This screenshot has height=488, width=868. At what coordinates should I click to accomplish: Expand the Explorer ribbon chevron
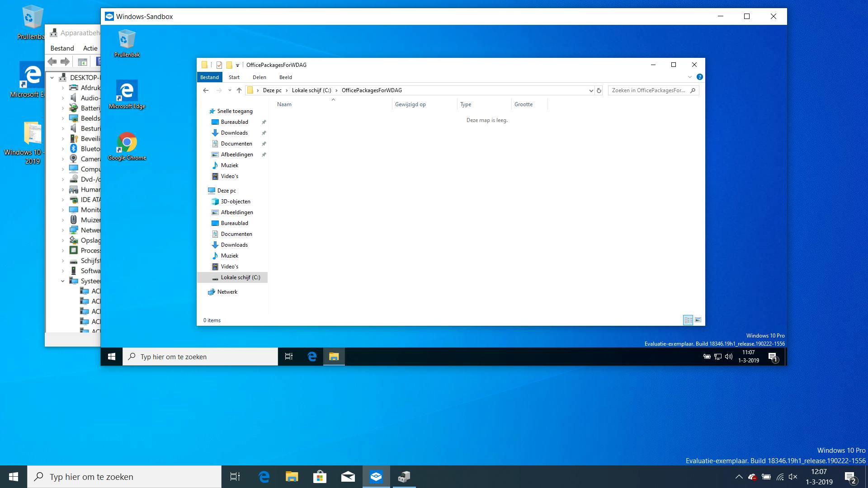(690, 77)
